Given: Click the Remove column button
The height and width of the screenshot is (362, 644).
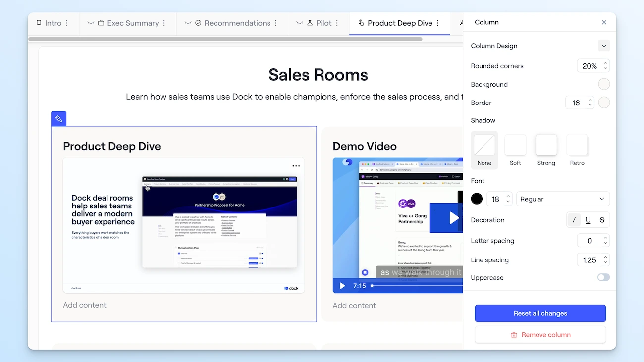Looking at the screenshot, I should (x=540, y=335).
